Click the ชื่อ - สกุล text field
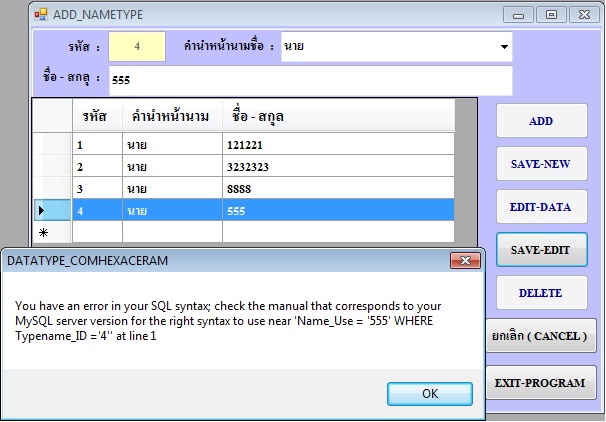Screen dimensions: 606x422 point(310,80)
